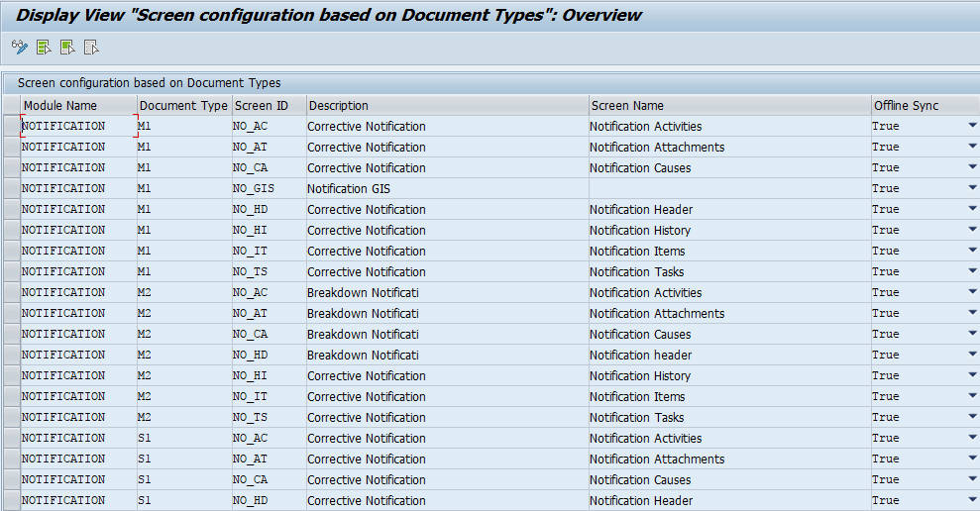Viewport: 980px width, 511px height.
Task: Click the table's top-left select-all corner cell
Action: (x=11, y=106)
